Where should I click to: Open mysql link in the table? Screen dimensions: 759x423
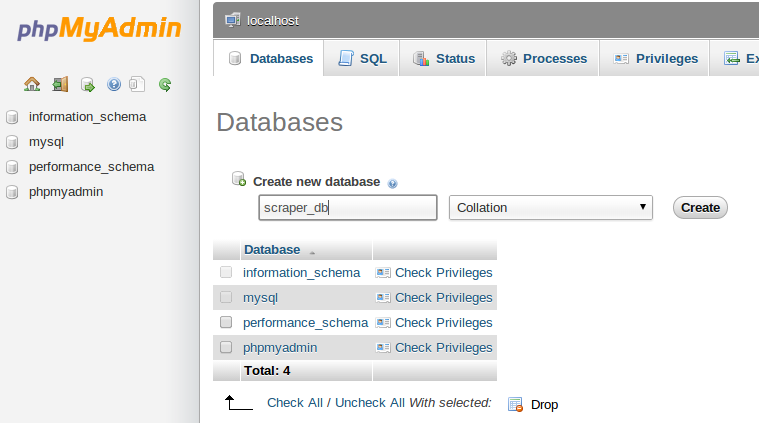tap(260, 298)
